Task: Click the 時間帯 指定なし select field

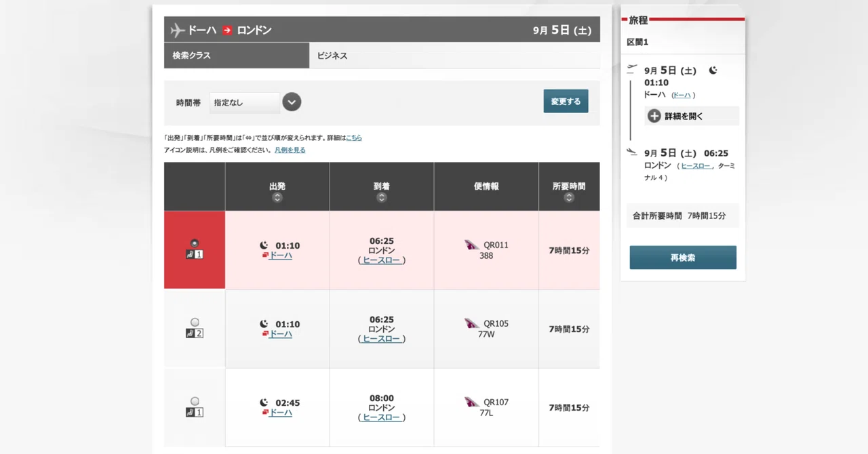Action: tap(245, 102)
